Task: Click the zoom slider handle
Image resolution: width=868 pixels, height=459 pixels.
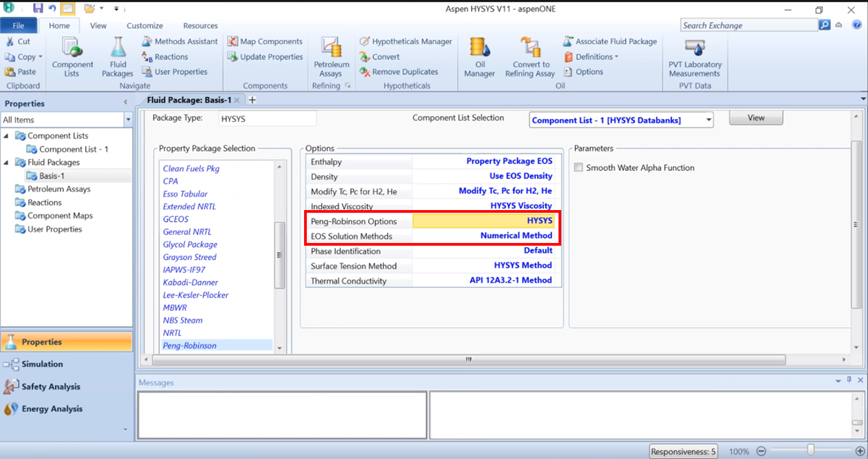Action: [811, 450]
